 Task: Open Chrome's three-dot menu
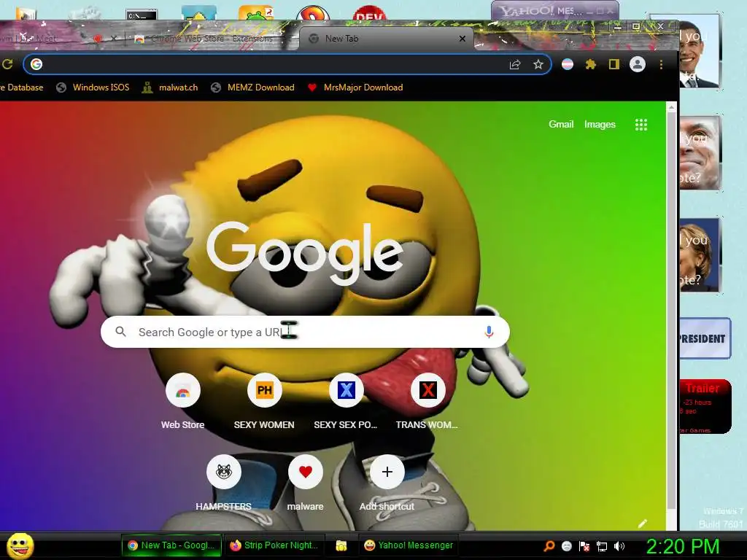pyautogui.click(x=661, y=64)
